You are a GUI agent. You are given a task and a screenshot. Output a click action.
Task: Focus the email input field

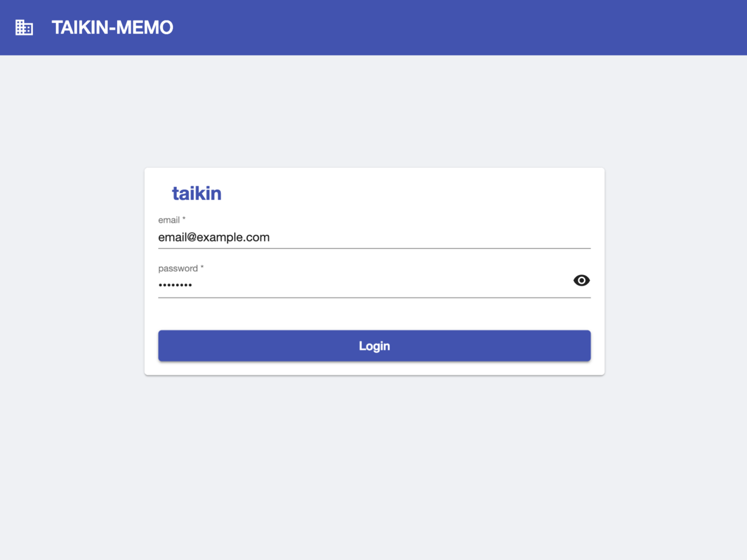point(374,237)
